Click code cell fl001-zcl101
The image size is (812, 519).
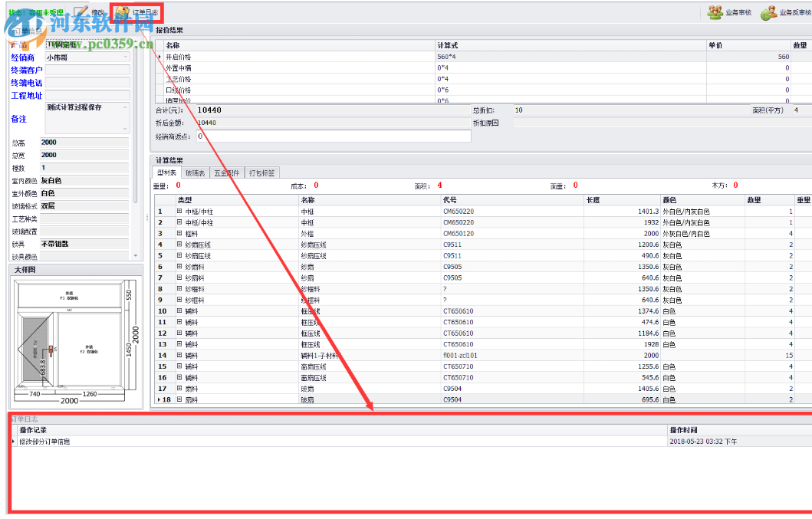(512, 355)
